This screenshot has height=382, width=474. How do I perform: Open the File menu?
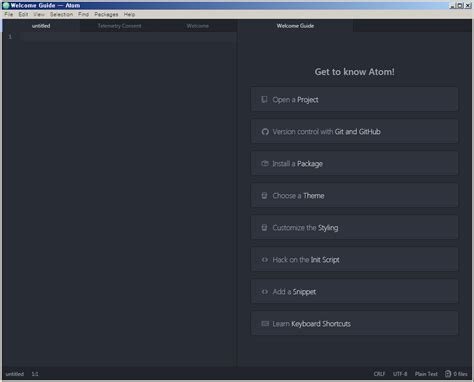coord(9,14)
